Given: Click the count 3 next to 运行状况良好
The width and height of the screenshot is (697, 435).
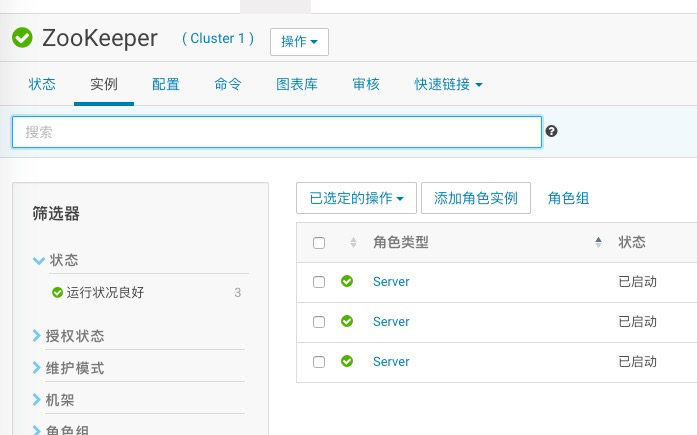Looking at the screenshot, I should (x=238, y=293).
